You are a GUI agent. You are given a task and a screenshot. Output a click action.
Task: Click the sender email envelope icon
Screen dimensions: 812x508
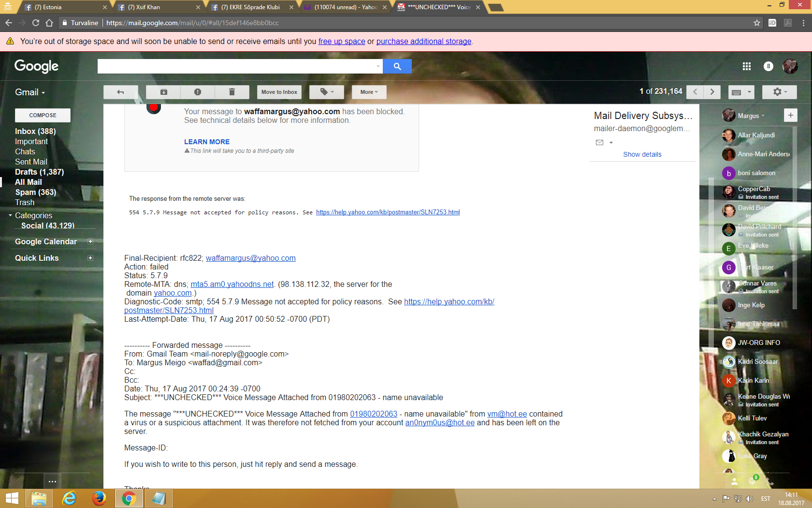point(600,142)
